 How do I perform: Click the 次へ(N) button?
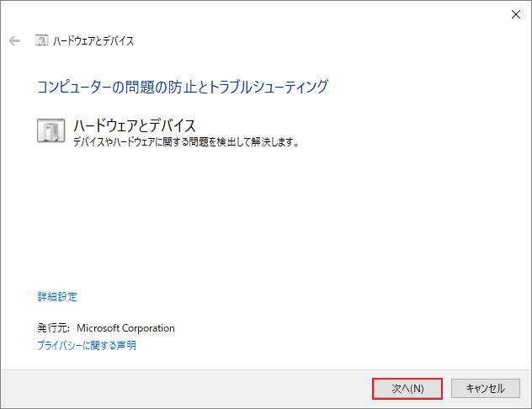tap(407, 389)
